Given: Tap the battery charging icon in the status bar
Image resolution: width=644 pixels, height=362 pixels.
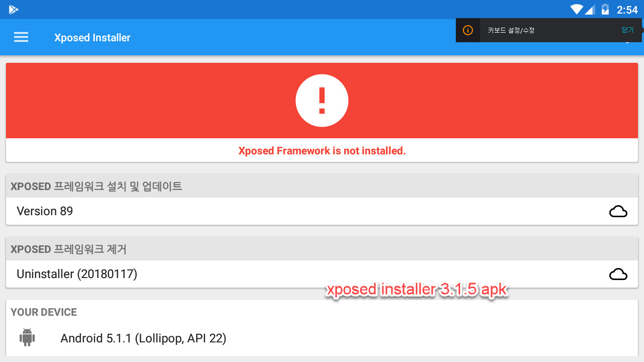Looking at the screenshot, I should (605, 9).
